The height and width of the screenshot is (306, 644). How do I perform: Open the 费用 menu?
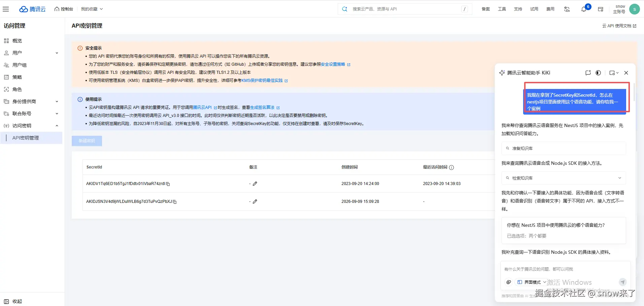[550, 9]
